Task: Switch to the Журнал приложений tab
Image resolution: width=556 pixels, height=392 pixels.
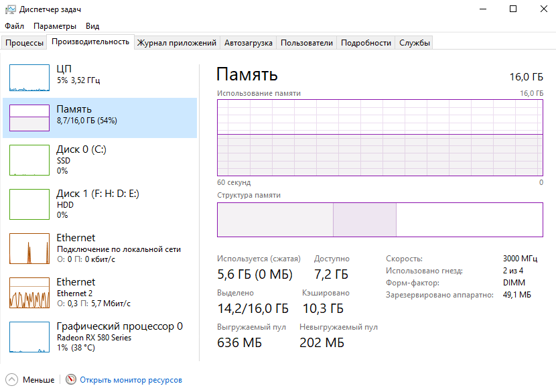Action: coord(177,43)
